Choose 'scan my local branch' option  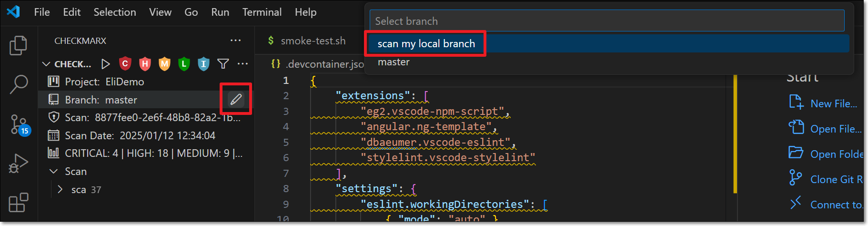(609, 43)
